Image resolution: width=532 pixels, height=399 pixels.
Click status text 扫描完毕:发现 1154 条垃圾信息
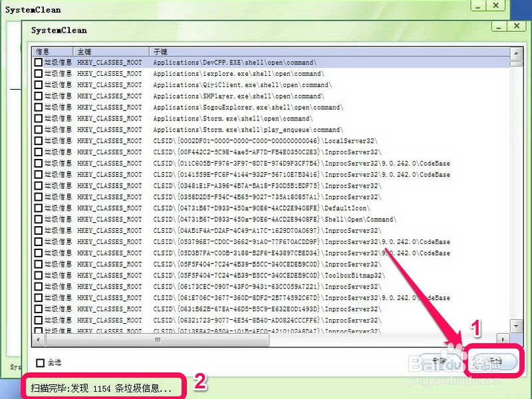(101, 388)
